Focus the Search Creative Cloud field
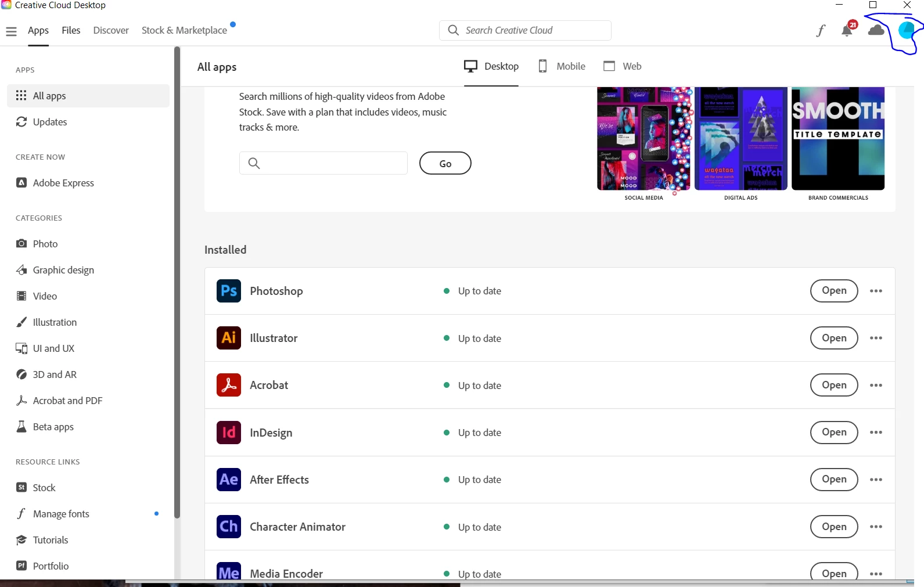This screenshot has height=587, width=924. click(x=525, y=30)
